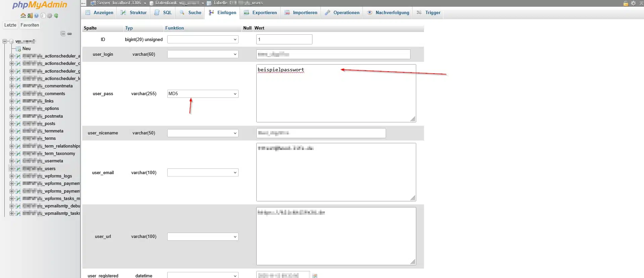Expand the _termmeta table node
This screenshot has width=644, height=278.
click(x=12, y=131)
